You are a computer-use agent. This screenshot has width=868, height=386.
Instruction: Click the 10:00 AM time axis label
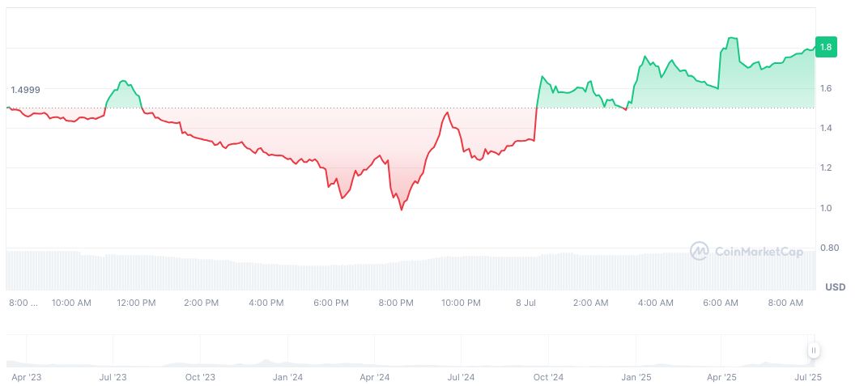point(71,303)
